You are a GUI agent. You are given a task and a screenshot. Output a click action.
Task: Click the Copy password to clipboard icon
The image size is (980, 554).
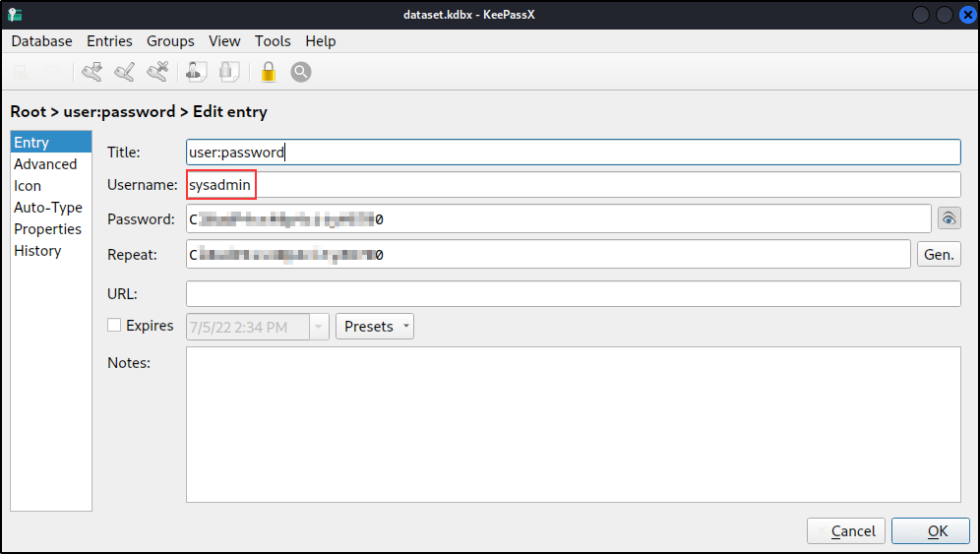click(x=229, y=72)
